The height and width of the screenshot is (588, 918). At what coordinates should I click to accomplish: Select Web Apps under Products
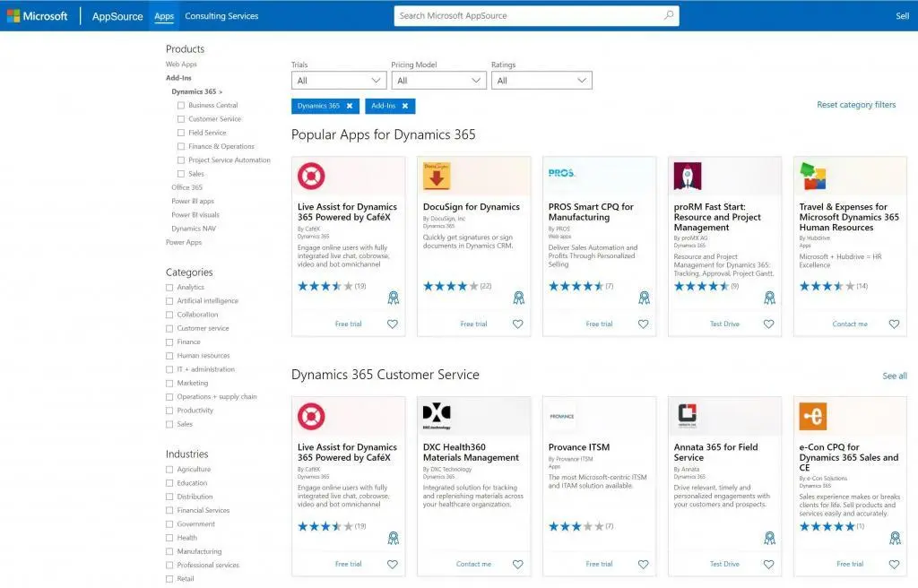point(181,65)
